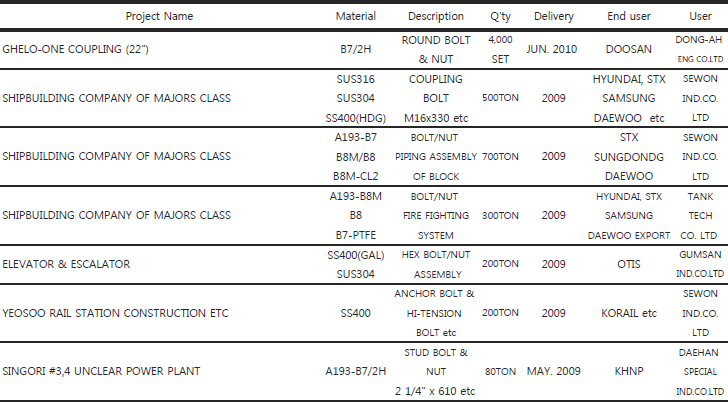Click the KORAIL etc end user cell
This screenshot has width=728, height=402.
tap(629, 313)
